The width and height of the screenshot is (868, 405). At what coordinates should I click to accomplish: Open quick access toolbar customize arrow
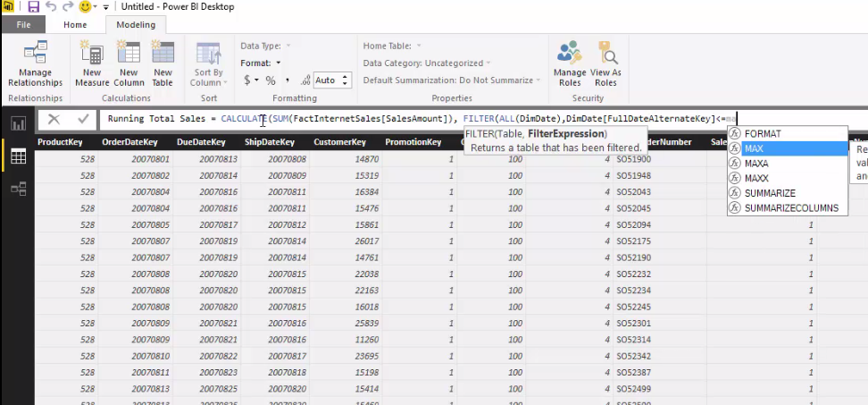tap(105, 7)
